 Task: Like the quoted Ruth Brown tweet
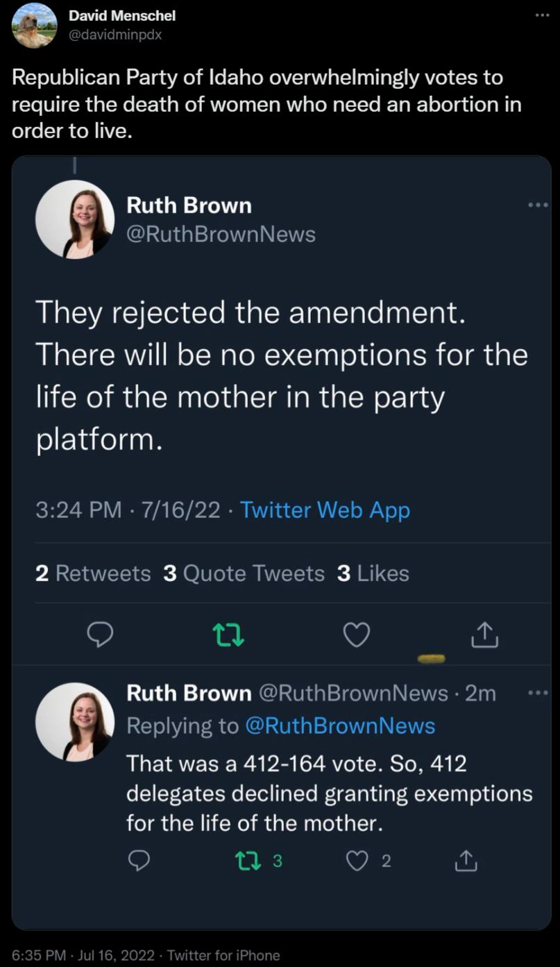coord(356,634)
